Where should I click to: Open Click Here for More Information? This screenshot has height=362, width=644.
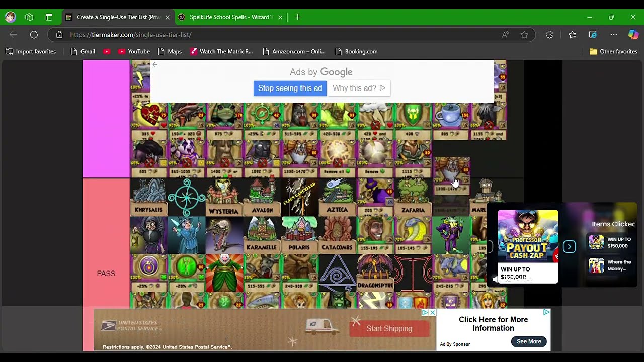(493, 324)
